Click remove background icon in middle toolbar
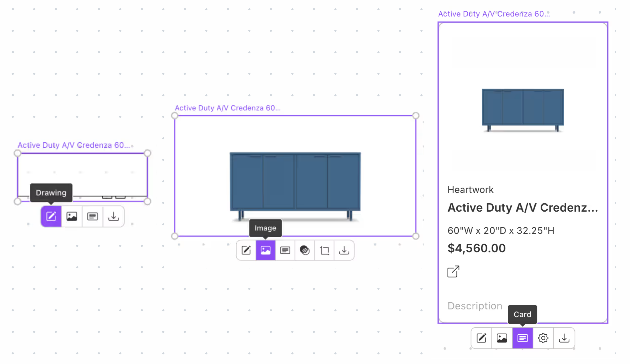Screen dimensions: 630x364 tap(305, 250)
